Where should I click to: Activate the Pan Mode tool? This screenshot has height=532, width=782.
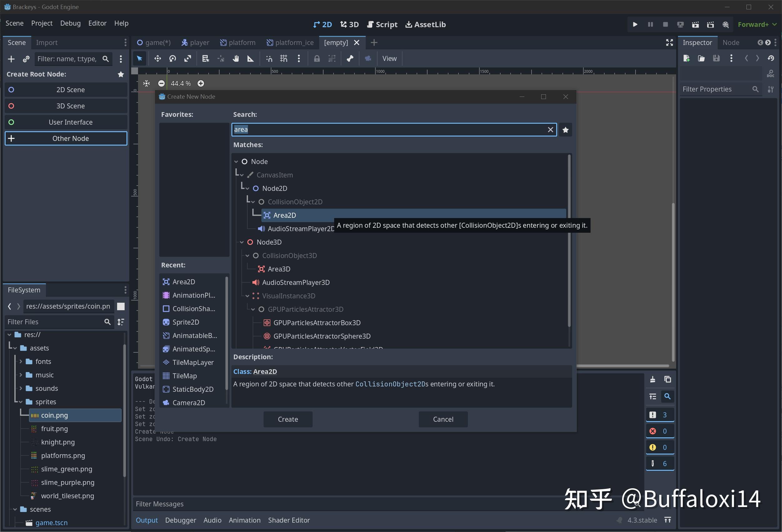point(236,58)
